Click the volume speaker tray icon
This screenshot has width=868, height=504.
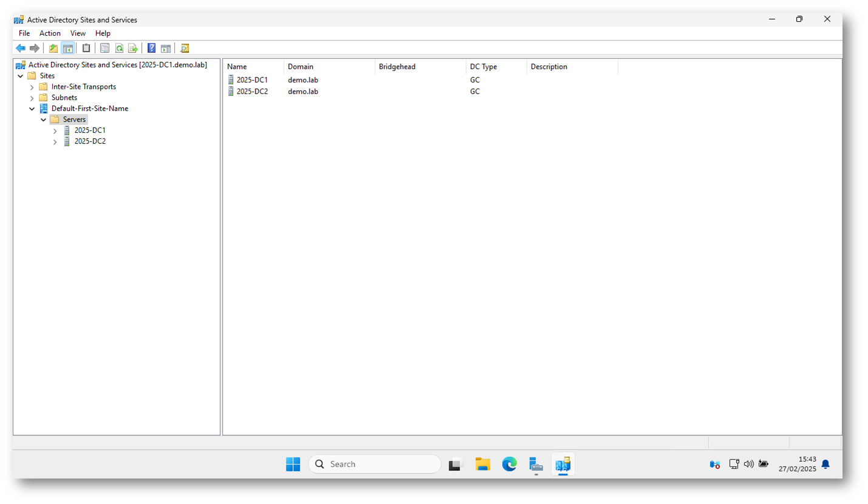748,465
